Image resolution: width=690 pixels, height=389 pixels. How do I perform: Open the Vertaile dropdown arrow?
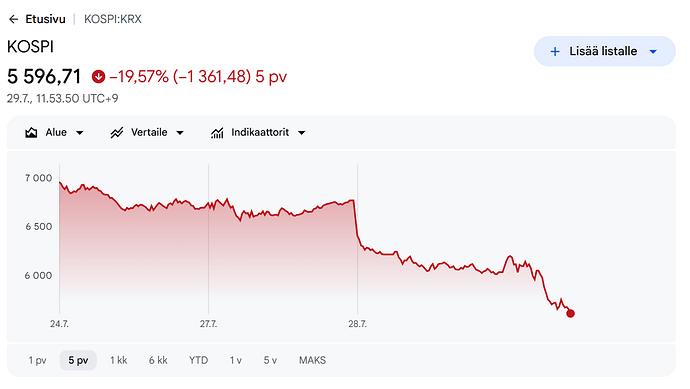180,133
